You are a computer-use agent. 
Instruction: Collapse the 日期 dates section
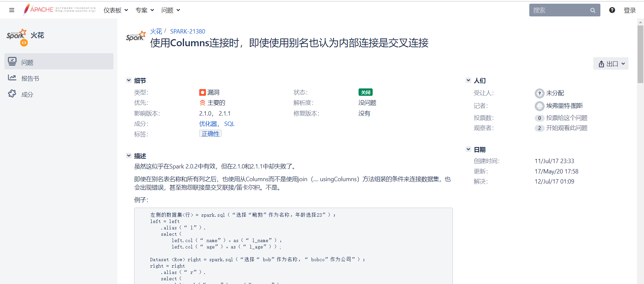click(x=468, y=149)
